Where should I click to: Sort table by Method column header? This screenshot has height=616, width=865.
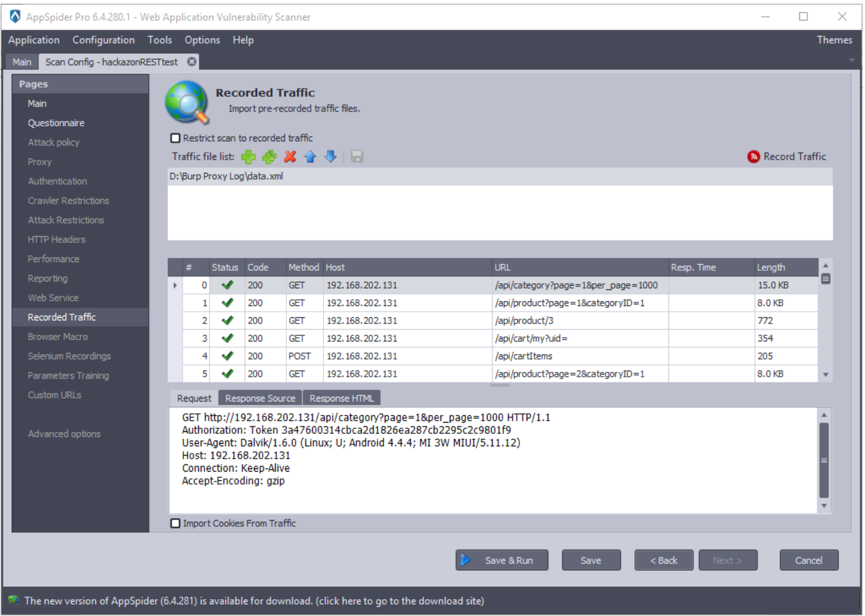[x=304, y=267]
